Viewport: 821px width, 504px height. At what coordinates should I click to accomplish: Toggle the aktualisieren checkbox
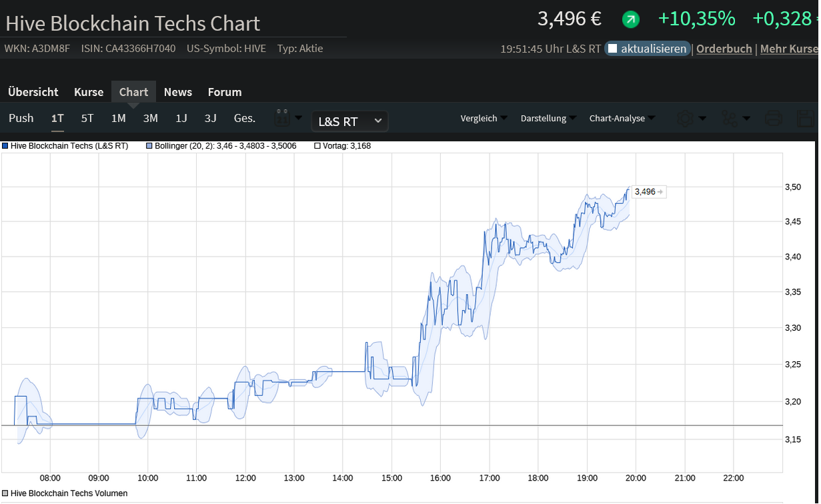(613, 49)
